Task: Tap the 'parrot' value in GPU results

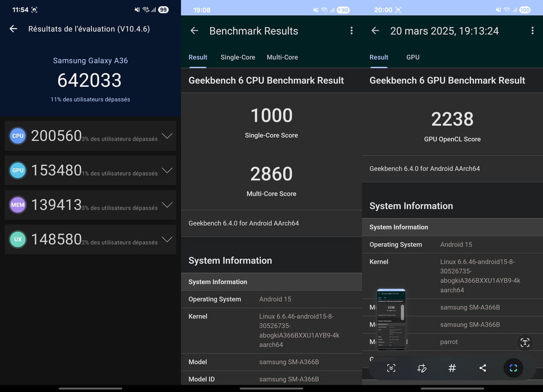Action: 449,342
